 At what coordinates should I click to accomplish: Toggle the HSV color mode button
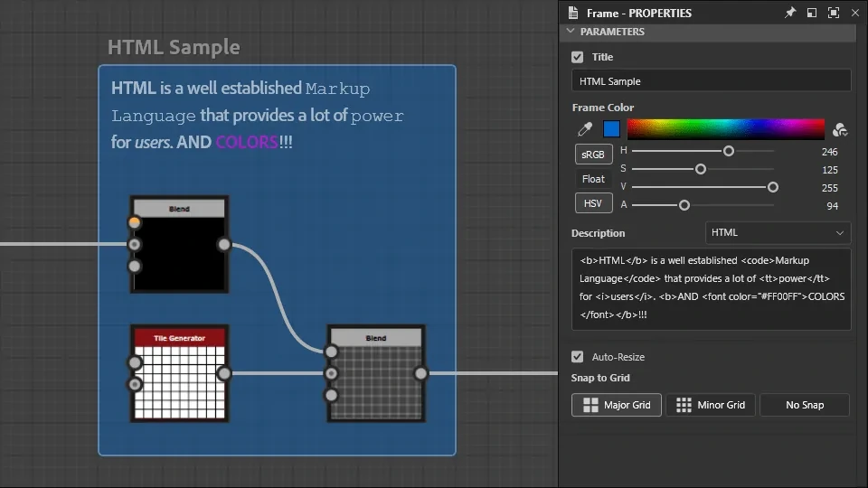pyautogui.click(x=593, y=203)
